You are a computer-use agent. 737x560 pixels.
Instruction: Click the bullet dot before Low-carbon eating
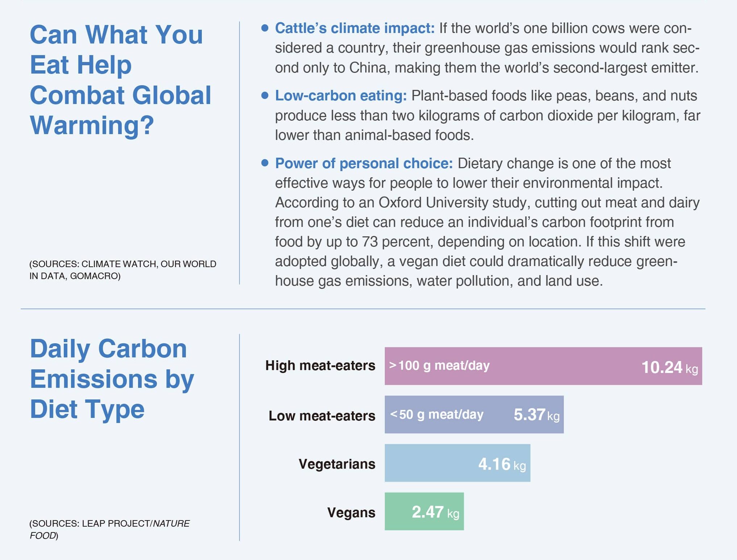point(265,95)
